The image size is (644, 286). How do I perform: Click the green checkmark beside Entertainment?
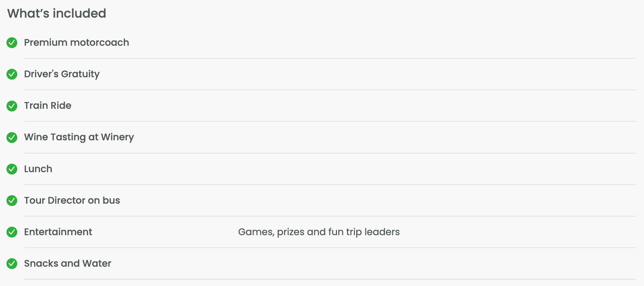click(12, 232)
